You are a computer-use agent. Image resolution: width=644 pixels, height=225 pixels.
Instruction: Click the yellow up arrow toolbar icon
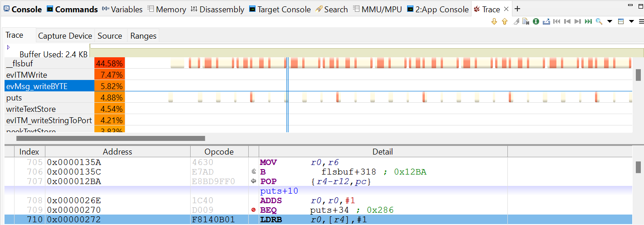tap(504, 21)
